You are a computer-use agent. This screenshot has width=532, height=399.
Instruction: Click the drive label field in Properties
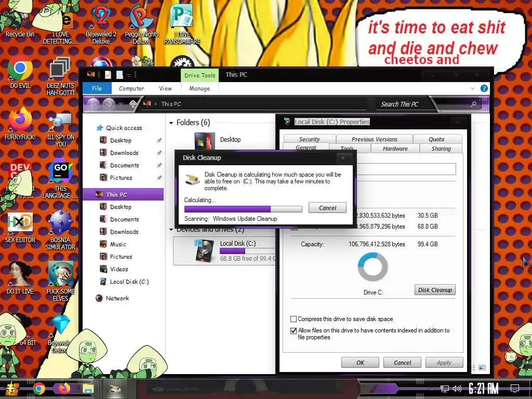point(406,169)
